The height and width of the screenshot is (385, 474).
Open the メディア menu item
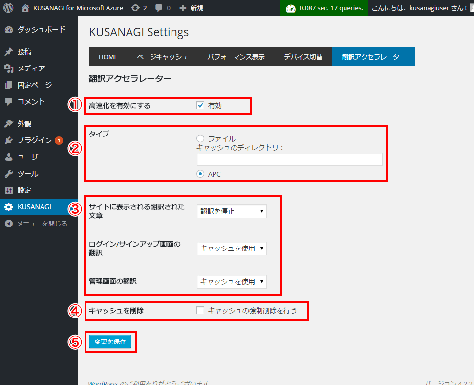pos(31,68)
